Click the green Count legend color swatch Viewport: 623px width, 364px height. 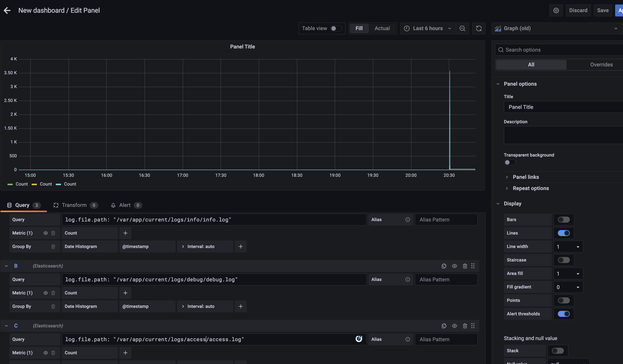pyautogui.click(x=10, y=184)
